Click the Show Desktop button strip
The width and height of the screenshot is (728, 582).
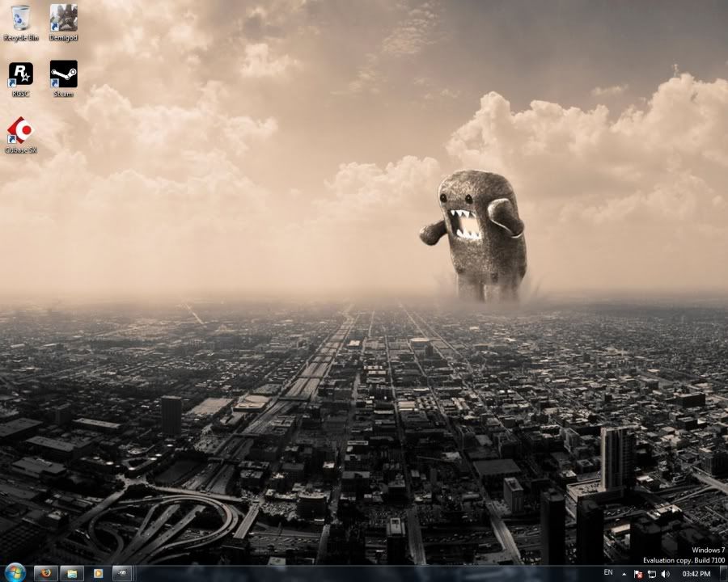click(x=723, y=573)
